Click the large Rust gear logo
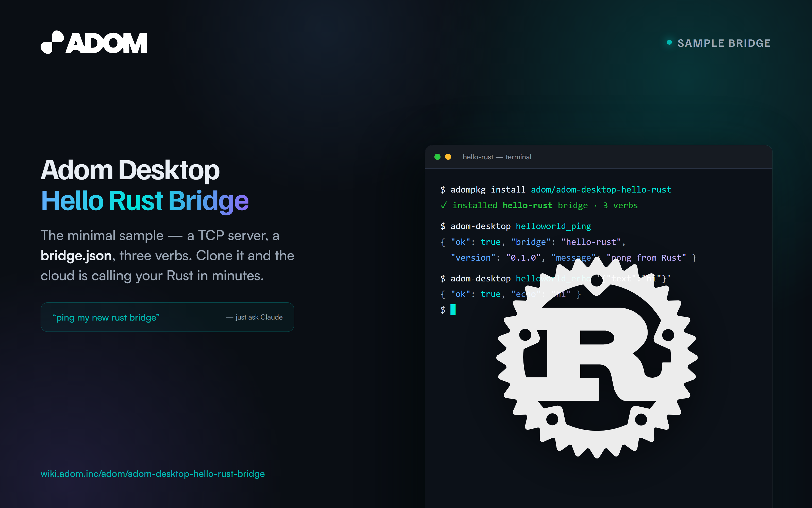The height and width of the screenshot is (508, 812). click(x=597, y=357)
